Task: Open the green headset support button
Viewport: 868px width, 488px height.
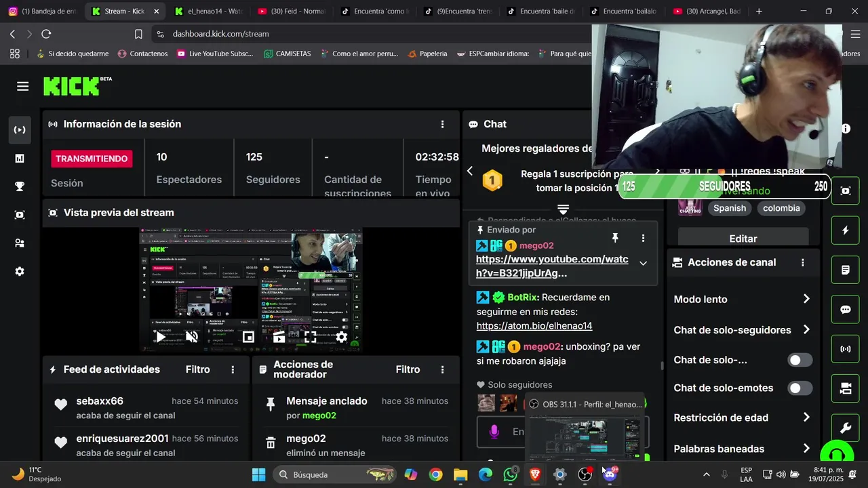Action: pyautogui.click(x=837, y=453)
